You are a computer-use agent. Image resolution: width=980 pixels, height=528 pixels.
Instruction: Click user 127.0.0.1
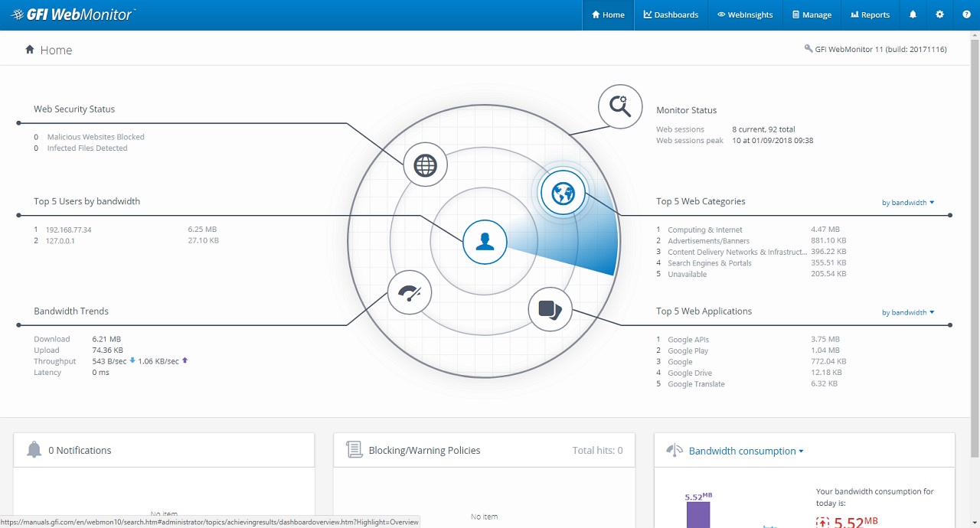(60, 241)
